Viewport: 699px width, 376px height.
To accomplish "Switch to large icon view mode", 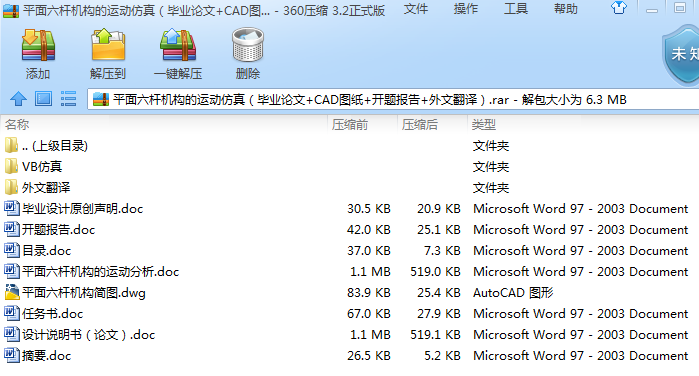I will click(43, 99).
